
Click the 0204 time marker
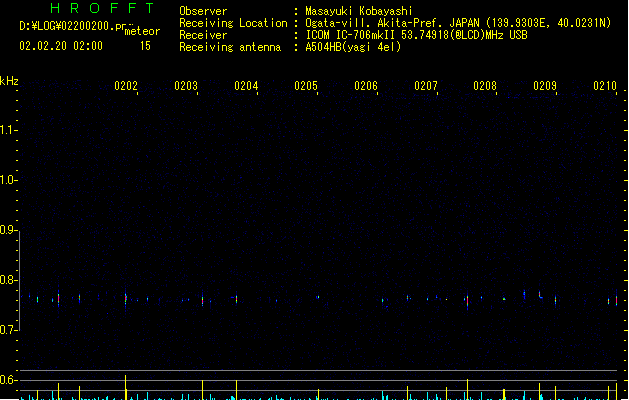(246, 86)
